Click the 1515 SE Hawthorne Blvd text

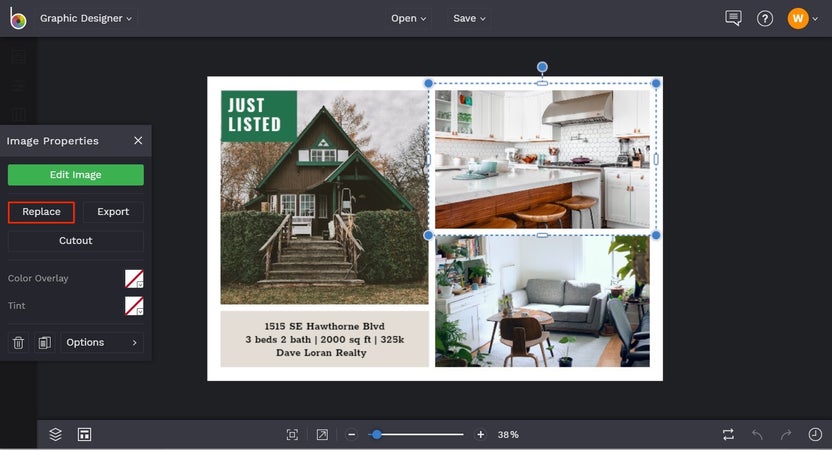tap(324, 326)
